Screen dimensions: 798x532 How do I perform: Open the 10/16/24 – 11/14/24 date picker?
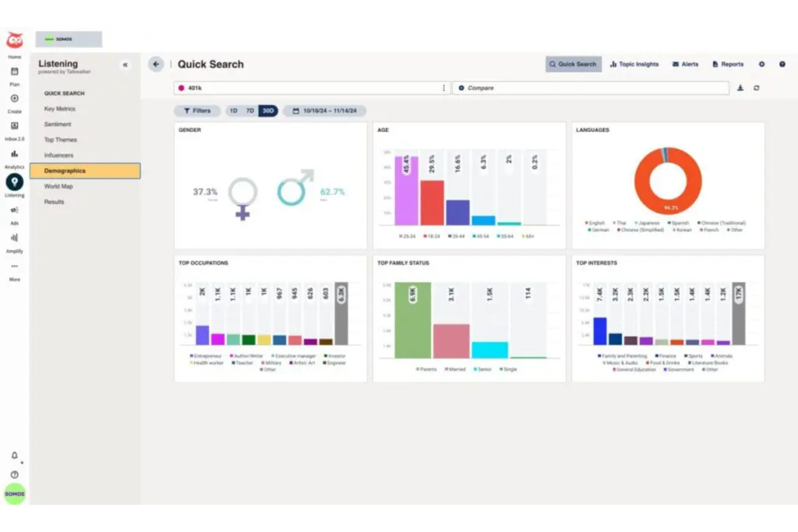pos(325,111)
